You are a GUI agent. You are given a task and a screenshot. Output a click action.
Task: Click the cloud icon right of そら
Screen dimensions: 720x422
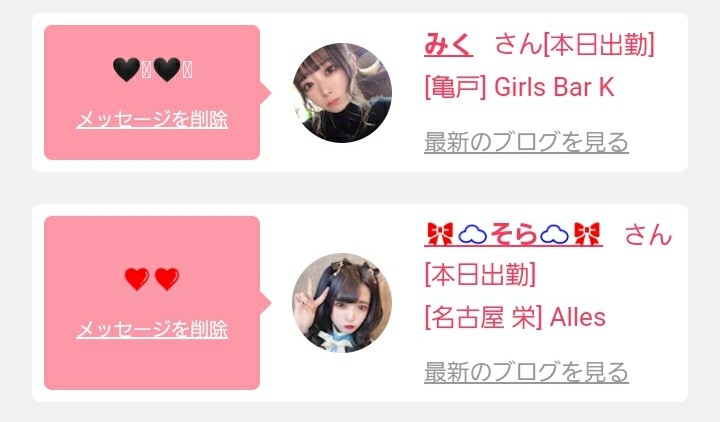(554, 235)
